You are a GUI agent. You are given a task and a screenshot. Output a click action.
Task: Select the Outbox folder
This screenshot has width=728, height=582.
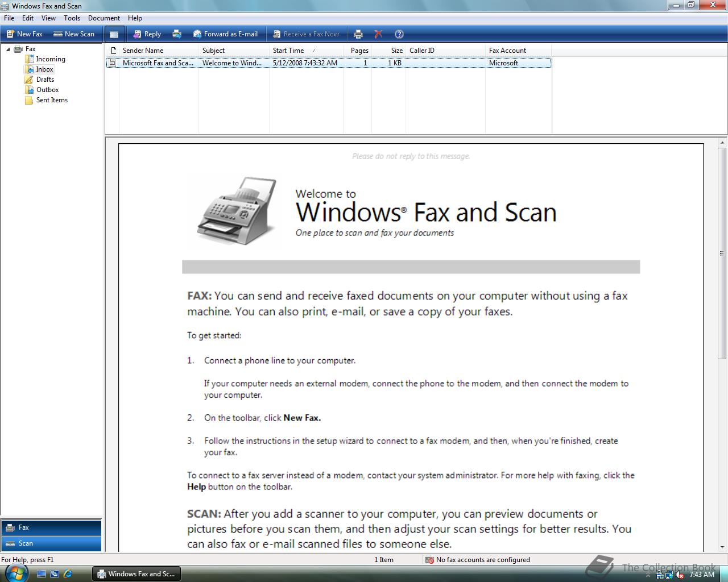pyautogui.click(x=48, y=90)
